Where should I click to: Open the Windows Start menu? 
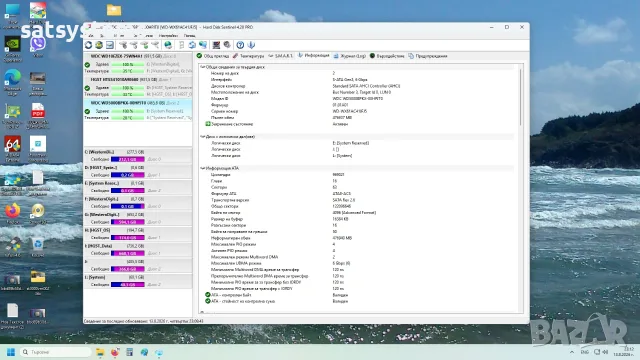(x=11, y=352)
